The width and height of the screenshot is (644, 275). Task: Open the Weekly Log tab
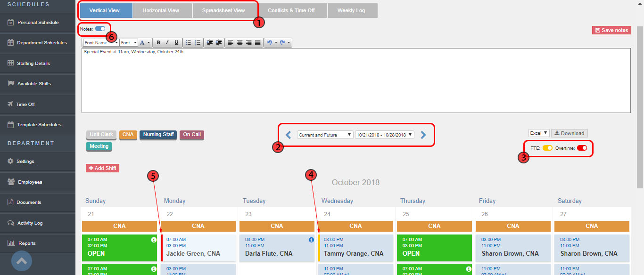pyautogui.click(x=351, y=10)
